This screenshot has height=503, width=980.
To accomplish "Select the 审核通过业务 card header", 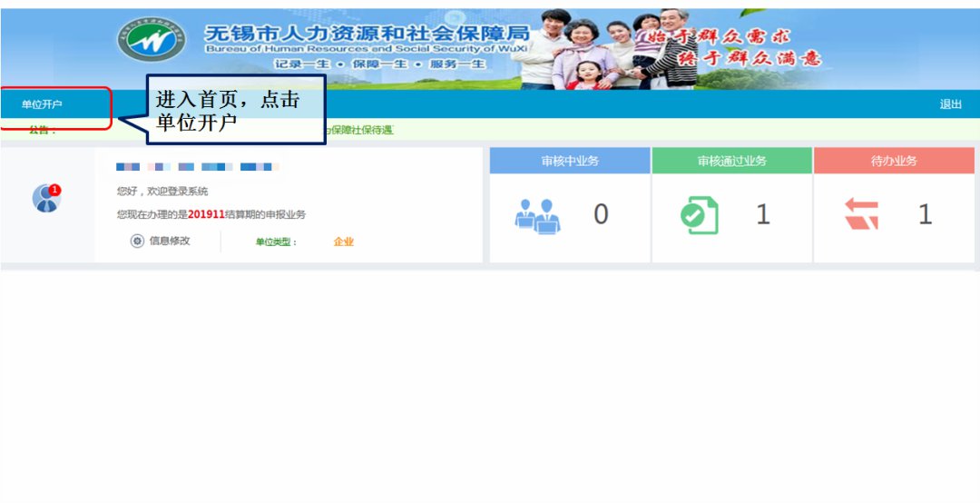I will click(x=732, y=161).
